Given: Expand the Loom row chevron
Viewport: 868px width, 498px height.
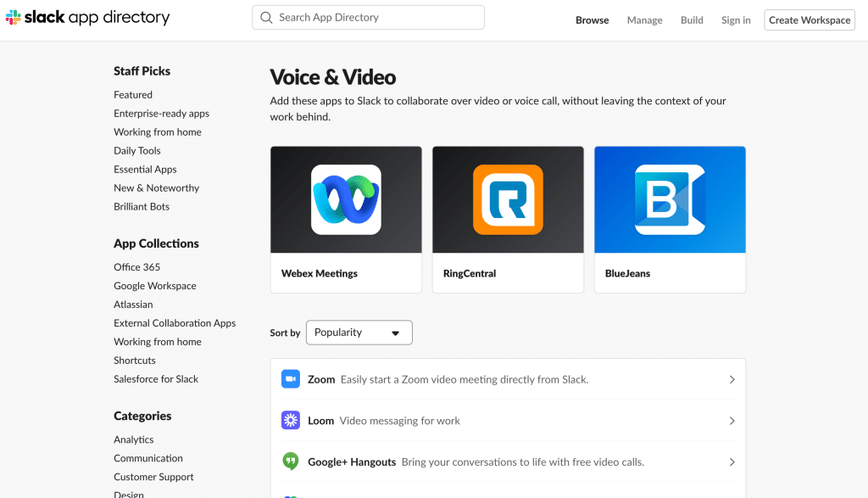Looking at the screenshot, I should 732,421.
